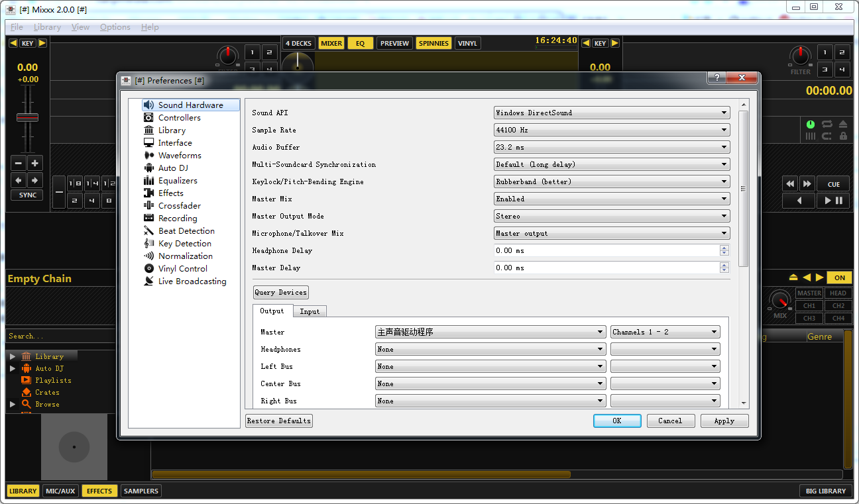This screenshot has height=504, width=859.
Task: Open Auto DJ preferences section
Action: click(x=172, y=168)
